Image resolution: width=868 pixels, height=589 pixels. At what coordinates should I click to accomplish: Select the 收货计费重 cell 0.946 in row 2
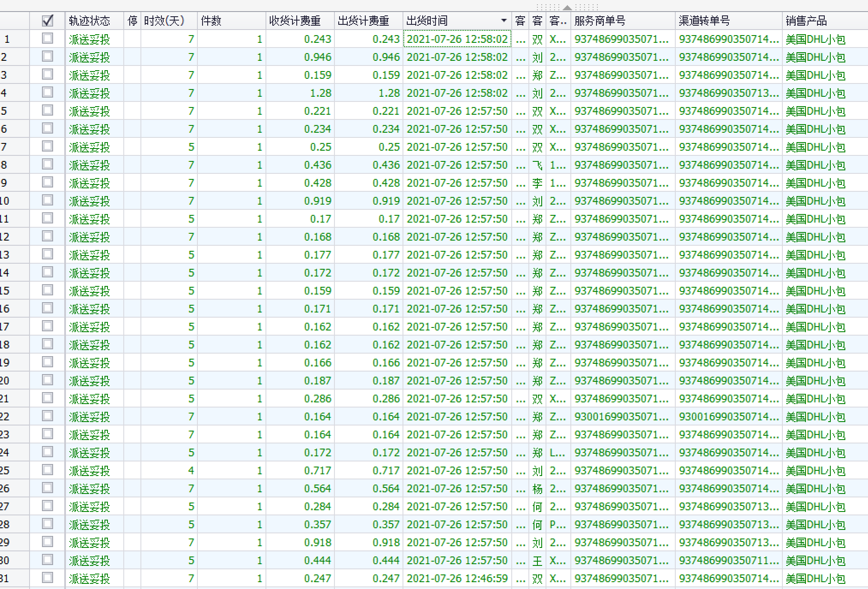point(300,57)
